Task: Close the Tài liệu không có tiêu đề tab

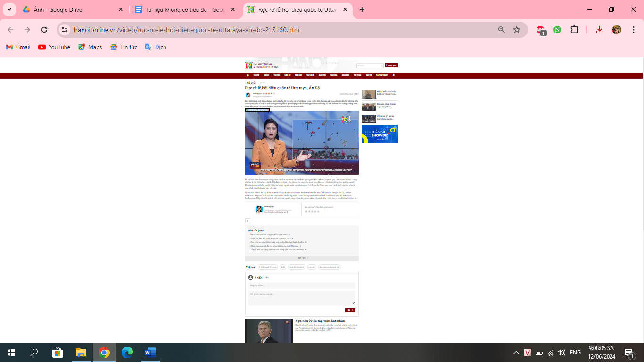Action: click(x=233, y=9)
